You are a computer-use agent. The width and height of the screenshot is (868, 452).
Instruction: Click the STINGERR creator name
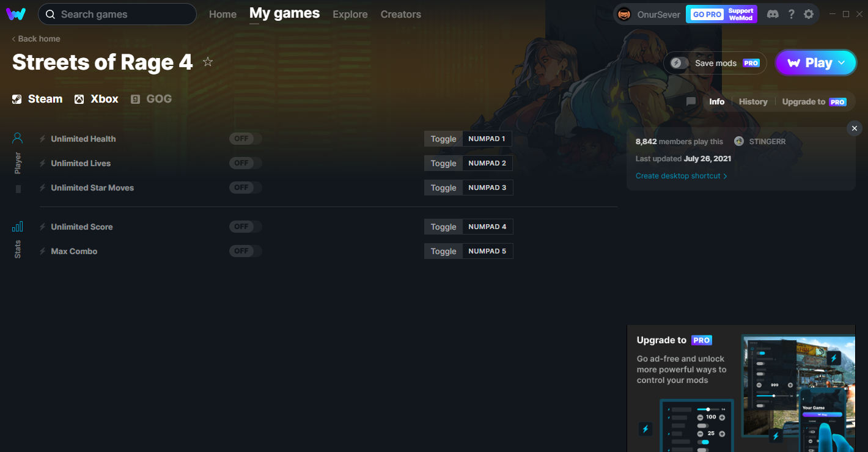pyautogui.click(x=767, y=141)
